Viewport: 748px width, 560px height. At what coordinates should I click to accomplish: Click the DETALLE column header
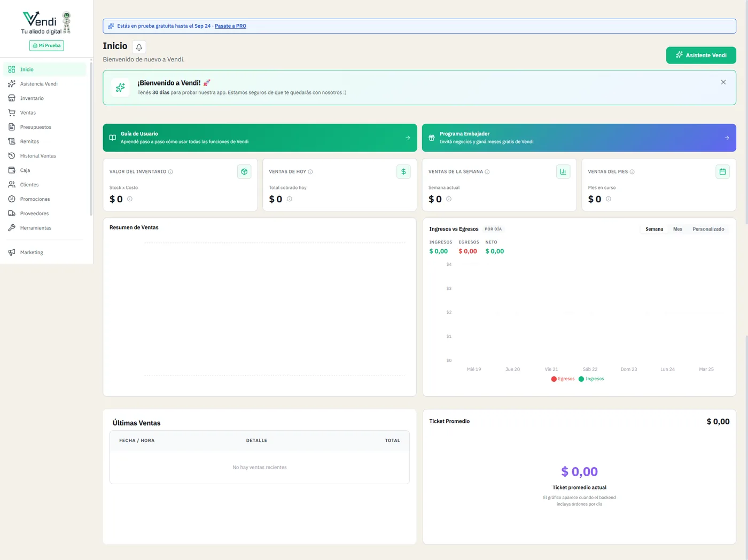pos(256,441)
